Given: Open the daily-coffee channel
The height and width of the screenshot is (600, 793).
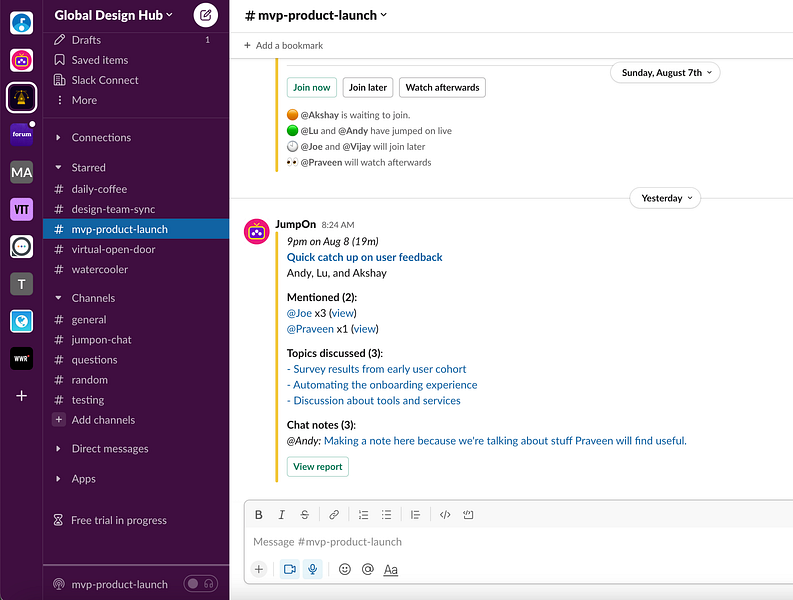Looking at the screenshot, I should (x=136, y=189).
